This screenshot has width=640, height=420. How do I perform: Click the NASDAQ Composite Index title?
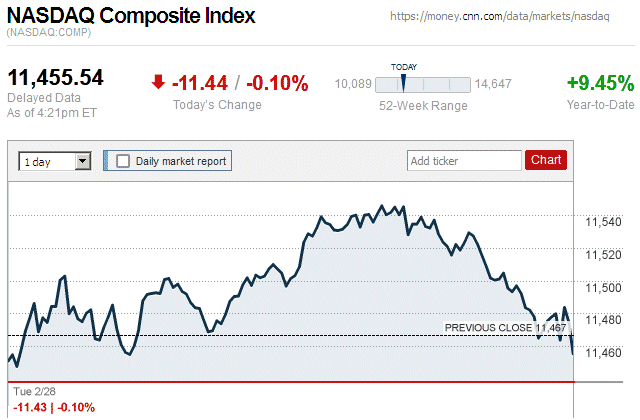coord(131,16)
